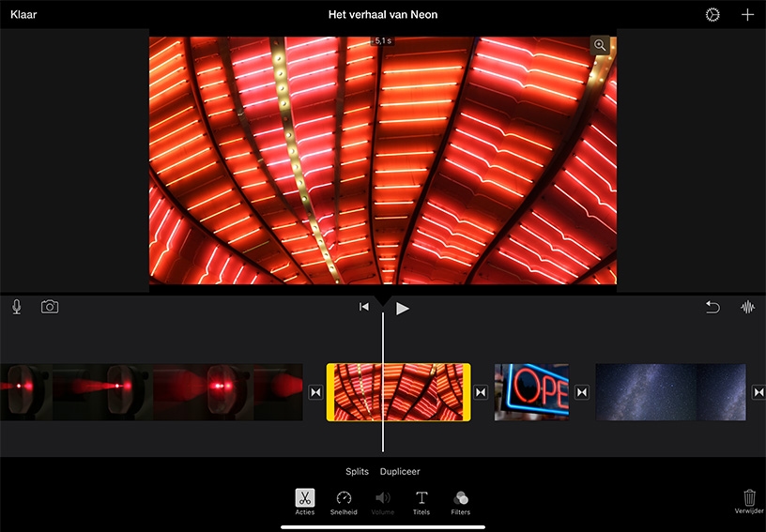This screenshot has width=766, height=532.
Task: Select the starry night sky clip
Action: click(671, 392)
